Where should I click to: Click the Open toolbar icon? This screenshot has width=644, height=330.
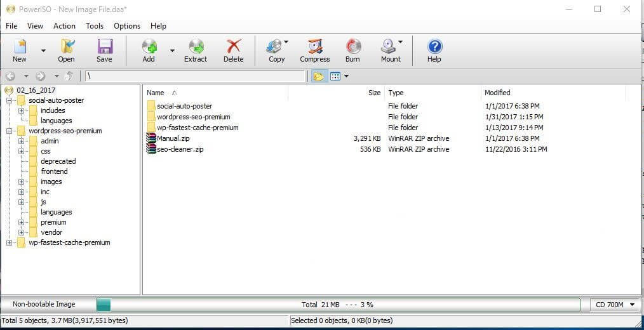[x=67, y=46]
